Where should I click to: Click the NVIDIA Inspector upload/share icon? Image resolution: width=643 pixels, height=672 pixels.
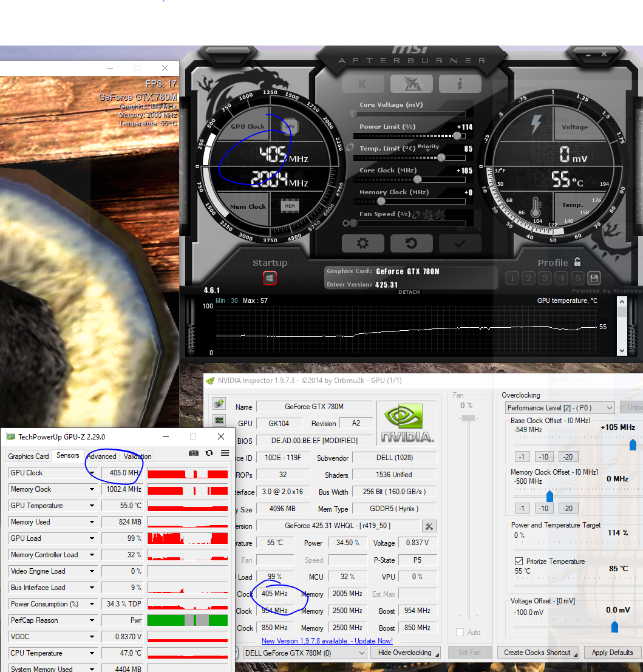(x=219, y=403)
